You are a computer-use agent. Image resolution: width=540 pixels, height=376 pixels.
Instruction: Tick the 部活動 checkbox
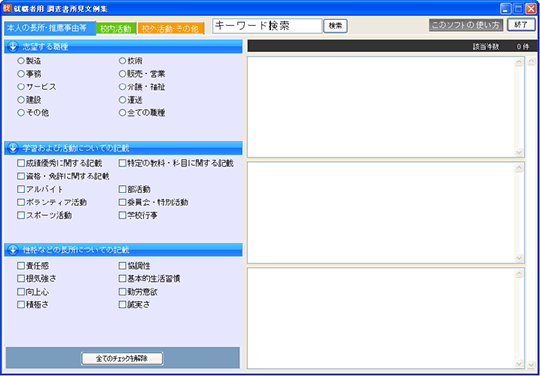[122, 189]
